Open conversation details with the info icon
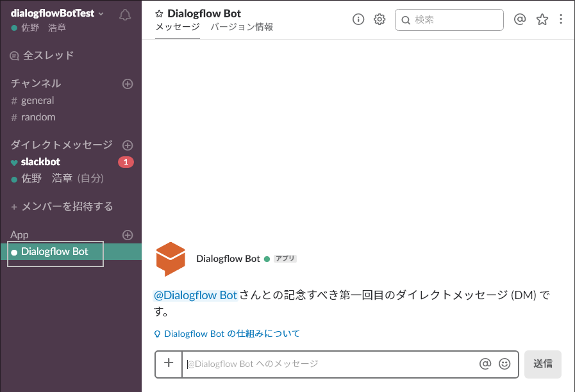The height and width of the screenshot is (392, 575). (x=358, y=19)
